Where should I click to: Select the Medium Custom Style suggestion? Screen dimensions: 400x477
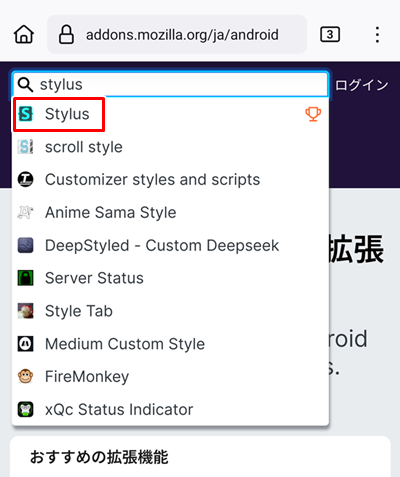pos(170,344)
